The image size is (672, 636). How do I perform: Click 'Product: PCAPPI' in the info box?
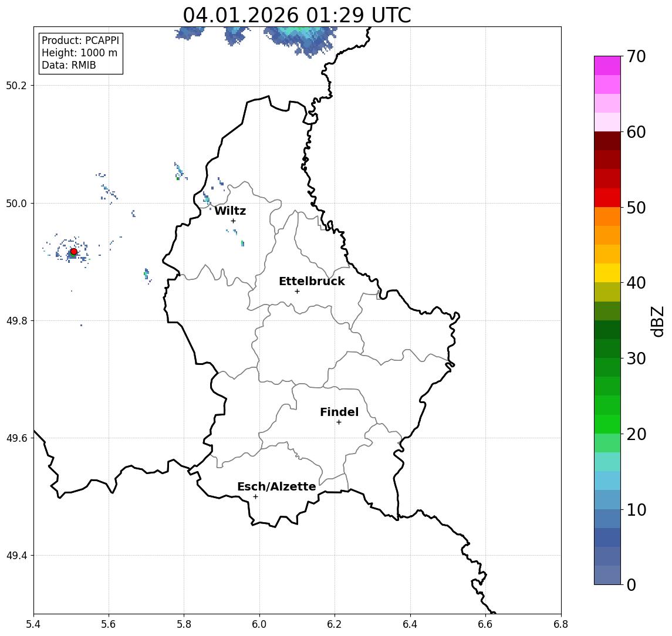tap(80, 40)
